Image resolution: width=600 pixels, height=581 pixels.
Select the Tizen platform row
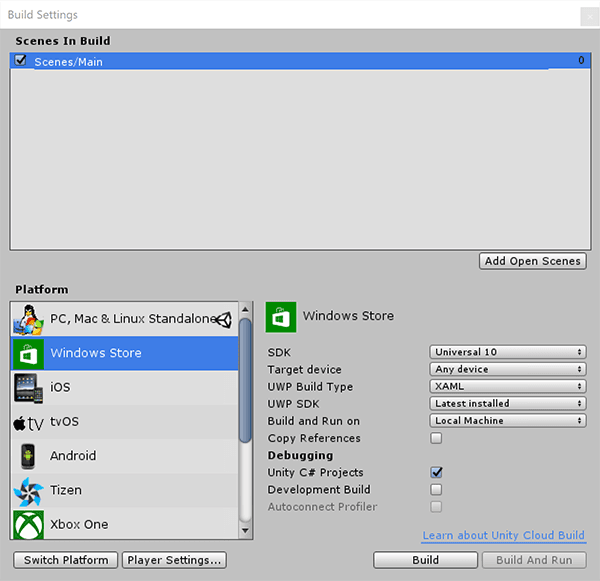point(125,490)
